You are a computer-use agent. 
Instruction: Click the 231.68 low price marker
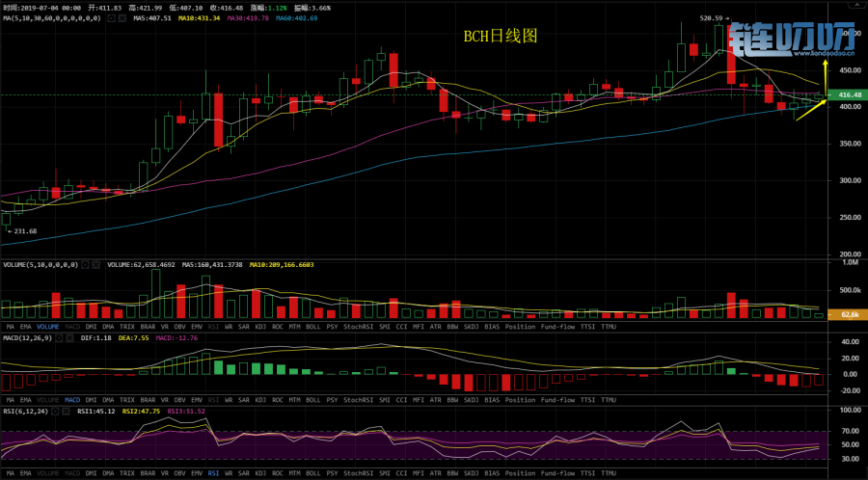coord(23,231)
